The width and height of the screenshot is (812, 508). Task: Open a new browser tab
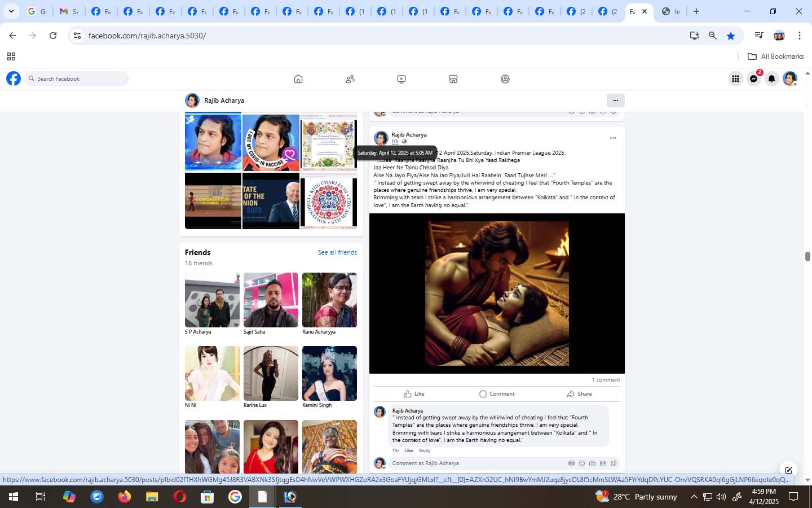point(696,11)
